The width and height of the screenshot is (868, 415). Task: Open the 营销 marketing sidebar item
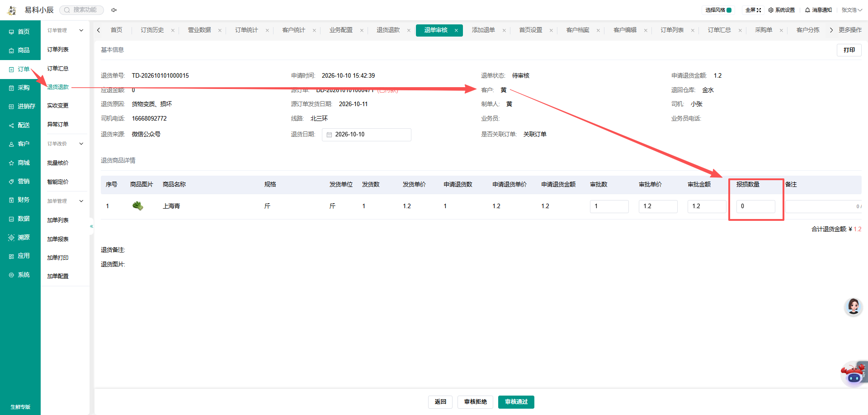[x=19, y=181]
